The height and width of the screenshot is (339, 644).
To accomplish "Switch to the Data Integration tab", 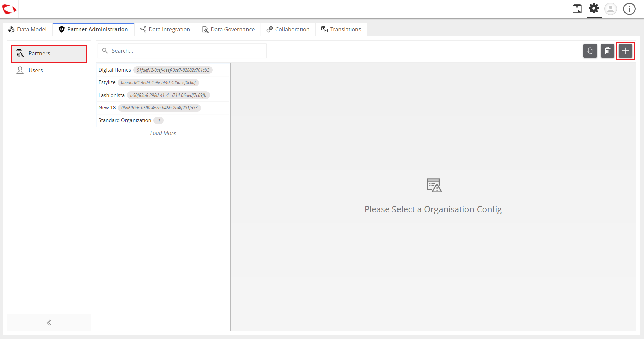I will tap(165, 29).
